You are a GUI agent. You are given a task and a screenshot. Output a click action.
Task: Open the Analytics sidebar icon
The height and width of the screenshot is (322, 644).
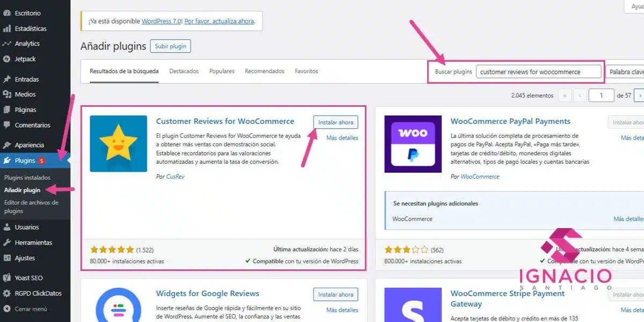point(7,43)
